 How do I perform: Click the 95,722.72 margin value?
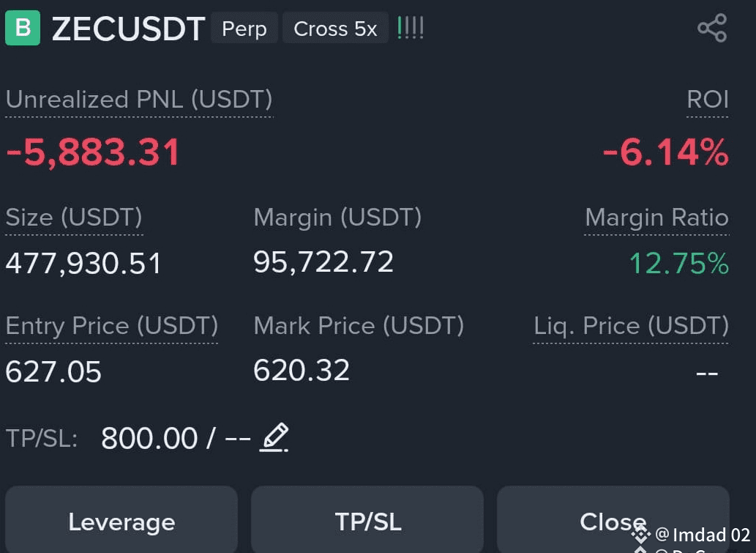point(323,262)
